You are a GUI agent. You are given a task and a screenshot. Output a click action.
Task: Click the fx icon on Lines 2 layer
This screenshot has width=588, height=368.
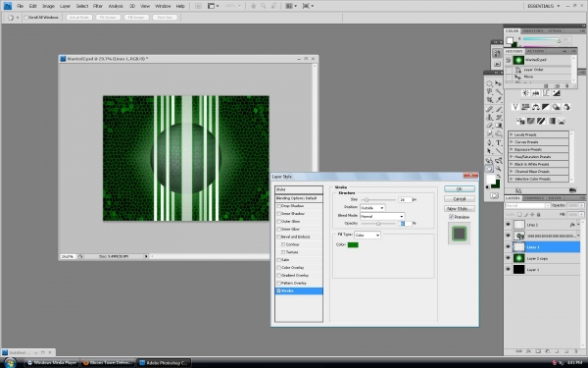[572, 225]
